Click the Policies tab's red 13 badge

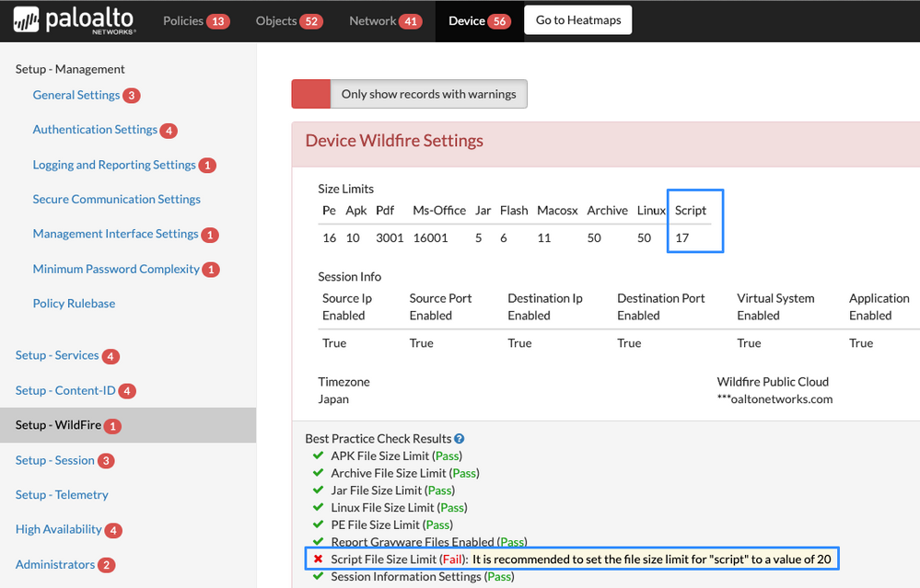click(x=218, y=21)
